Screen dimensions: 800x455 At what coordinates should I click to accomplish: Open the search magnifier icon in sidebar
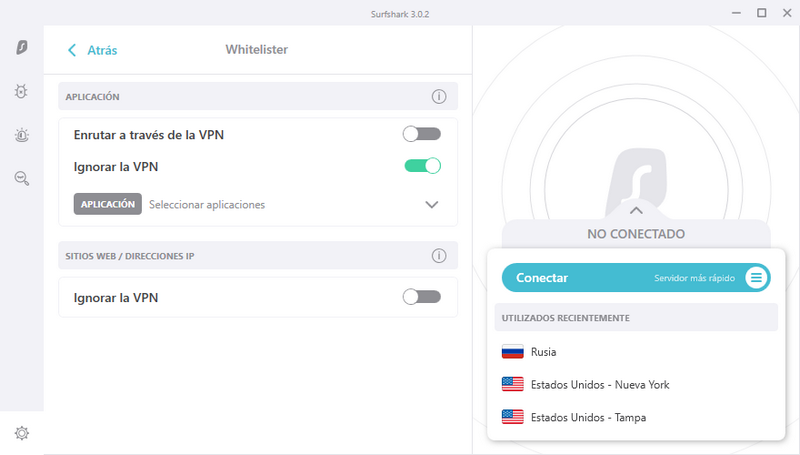[x=21, y=179]
